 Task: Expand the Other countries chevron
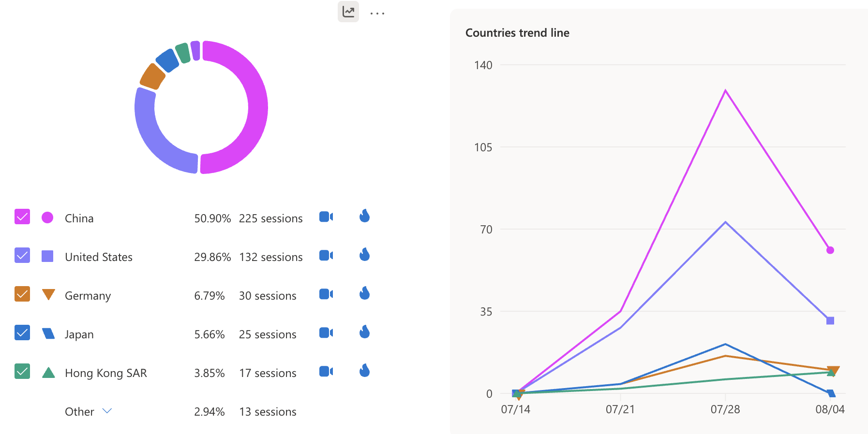pyautogui.click(x=107, y=411)
